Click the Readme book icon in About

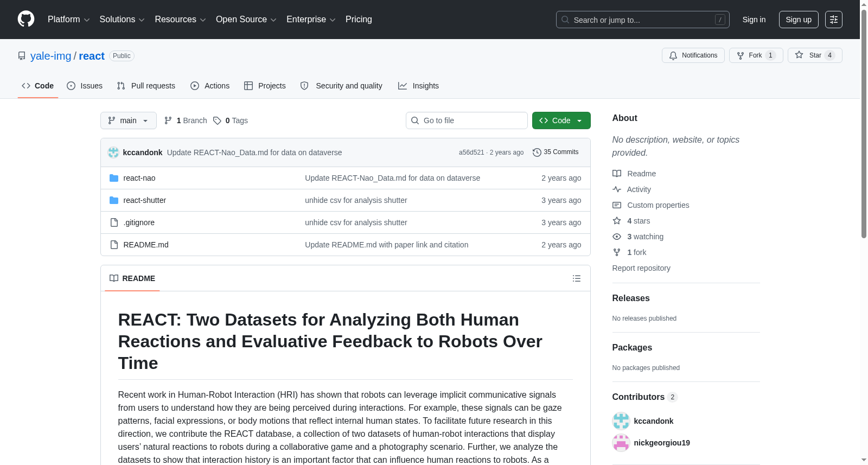617,174
